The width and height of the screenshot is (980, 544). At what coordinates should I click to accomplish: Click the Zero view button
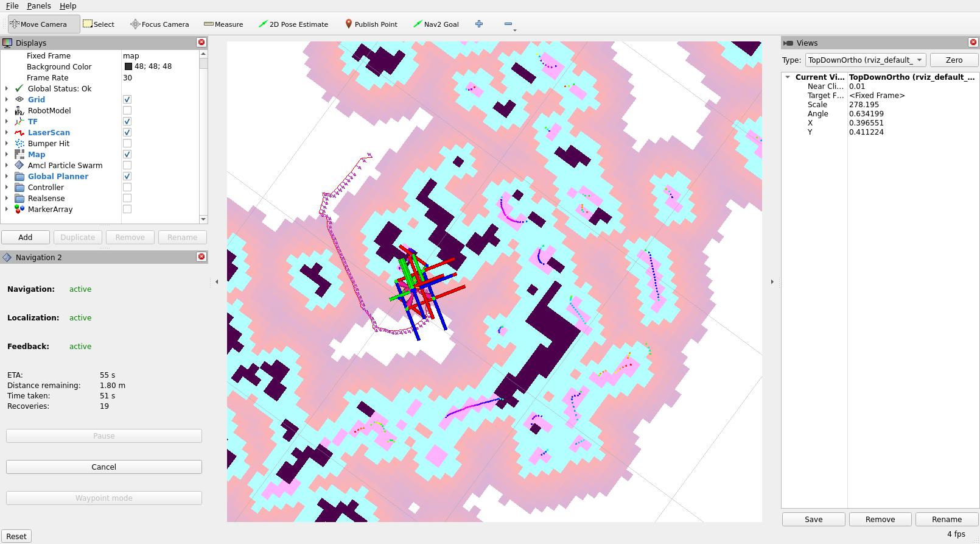click(954, 60)
